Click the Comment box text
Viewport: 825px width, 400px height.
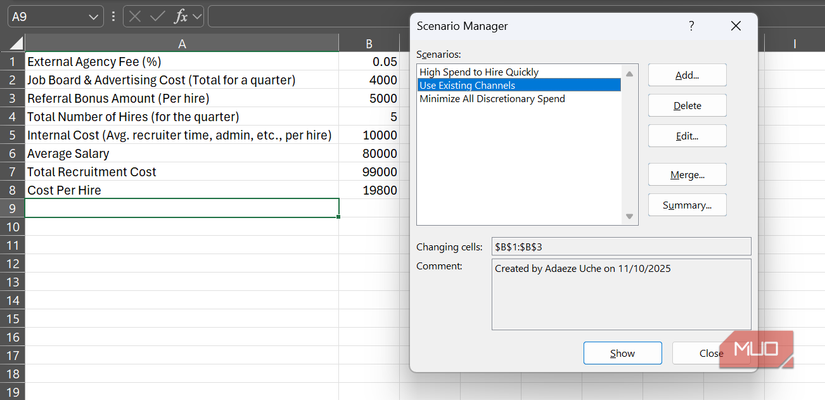point(582,268)
